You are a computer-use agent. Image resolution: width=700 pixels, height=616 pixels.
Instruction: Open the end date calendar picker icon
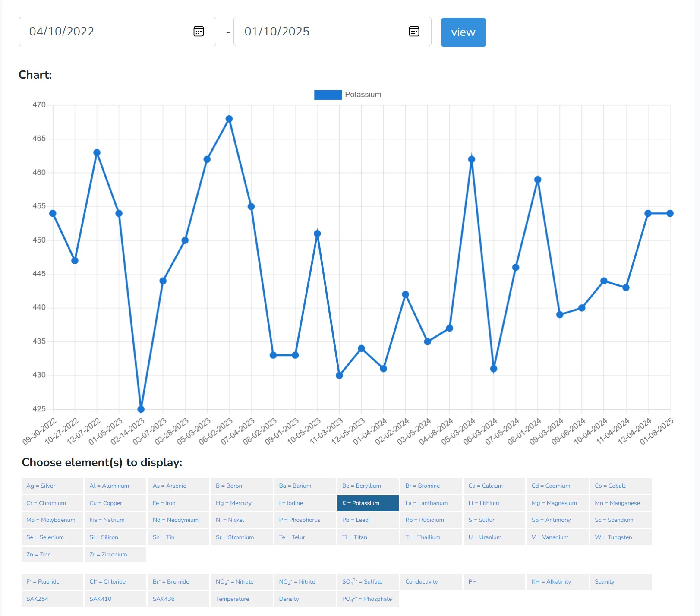[413, 32]
